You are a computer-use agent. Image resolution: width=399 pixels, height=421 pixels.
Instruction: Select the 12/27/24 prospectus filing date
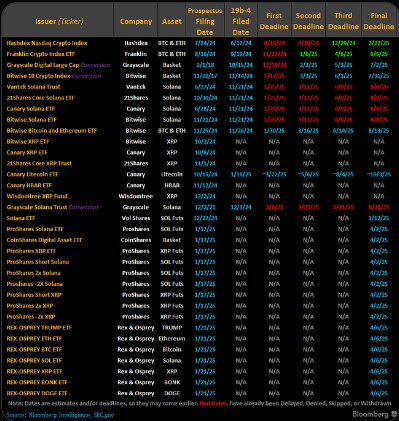(205, 218)
